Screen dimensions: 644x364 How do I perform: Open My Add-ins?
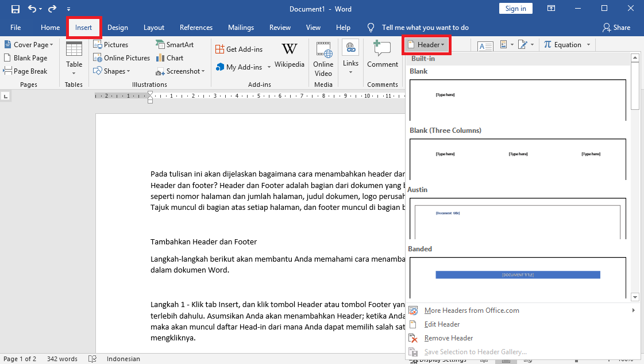click(239, 67)
